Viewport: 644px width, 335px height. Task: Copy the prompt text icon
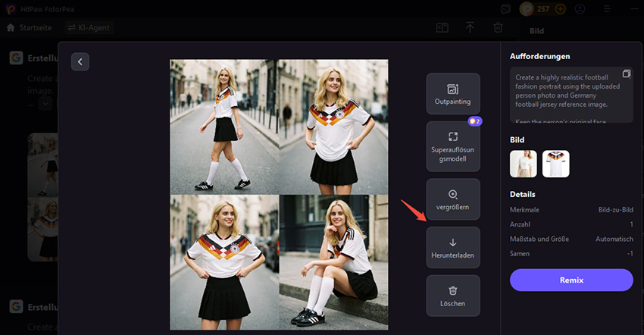click(x=627, y=74)
